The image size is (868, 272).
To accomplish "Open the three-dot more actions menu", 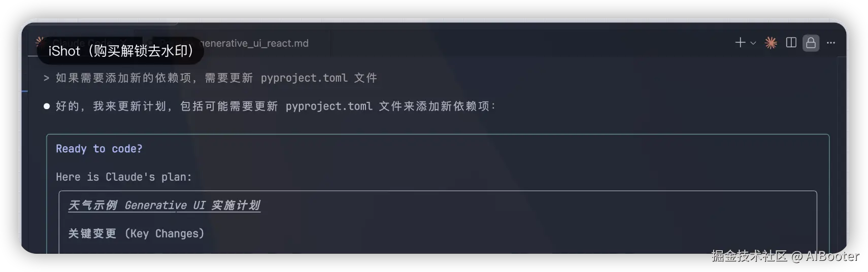I will coord(831,43).
